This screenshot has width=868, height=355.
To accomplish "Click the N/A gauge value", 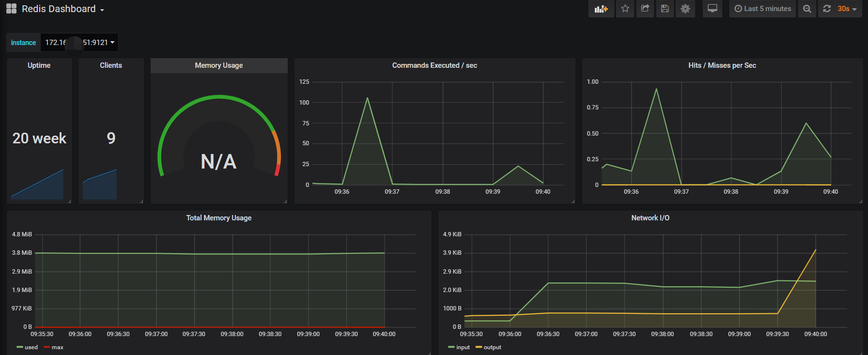I will pos(219,162).
